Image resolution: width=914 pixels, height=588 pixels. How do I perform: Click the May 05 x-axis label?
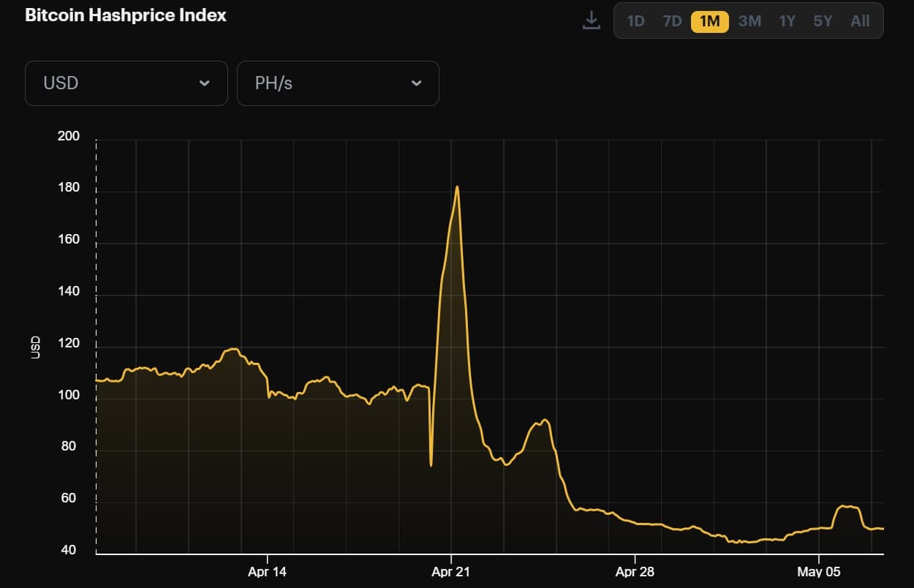[818, 572]
